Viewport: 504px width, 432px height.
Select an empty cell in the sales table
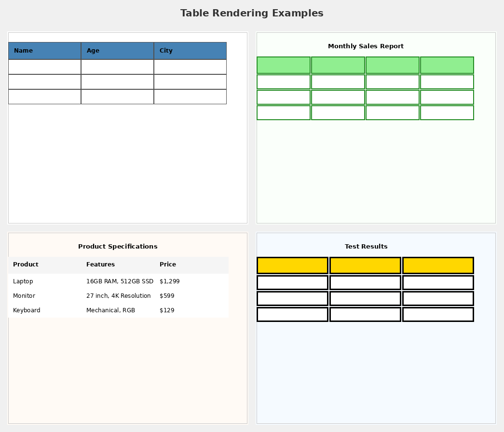[x=338, y=81]
